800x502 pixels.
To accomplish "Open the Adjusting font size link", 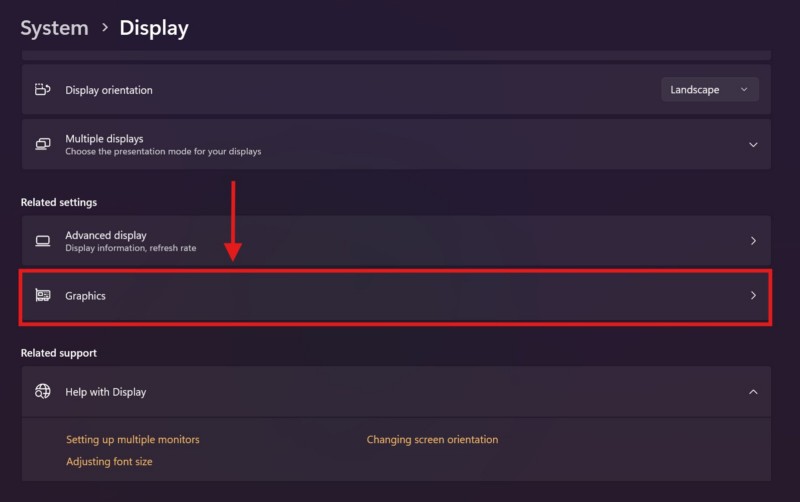I will [109, 462].
